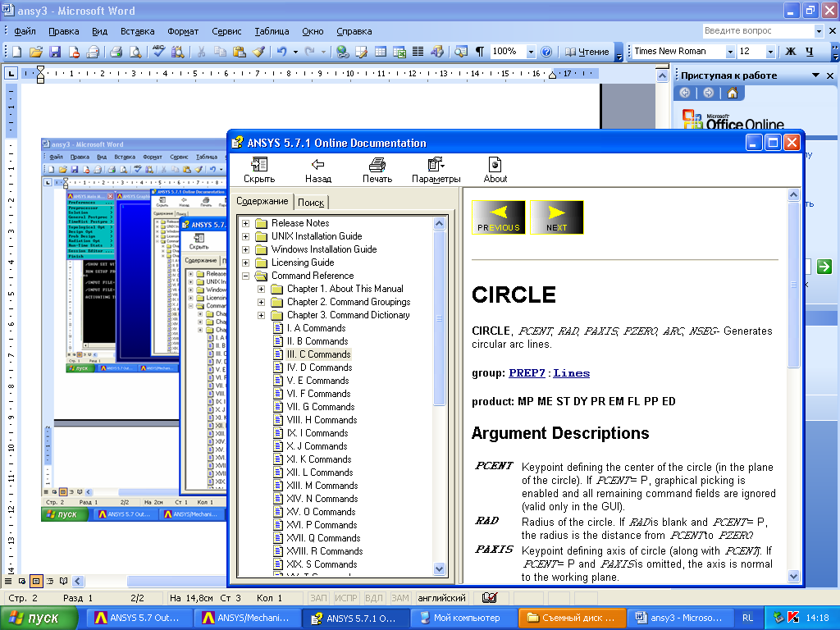Screen dimensions: 840x630
Task: Click the Print icon in Word toolbar
Action: (116, 52)
